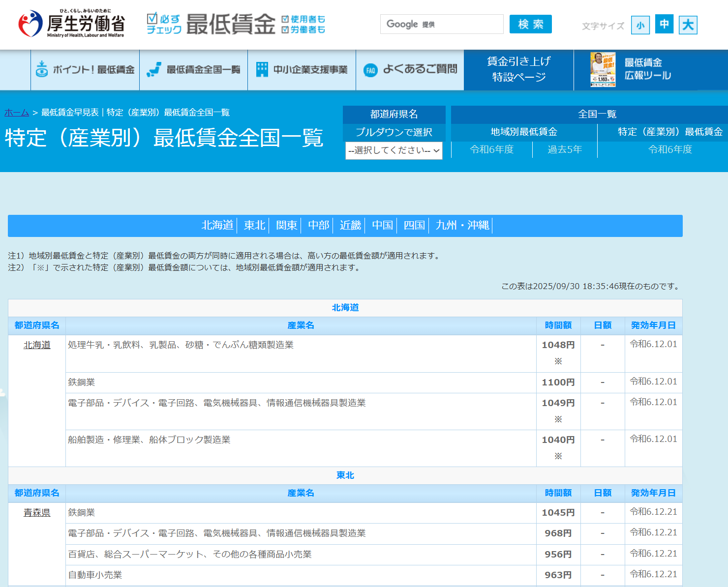
Task: Jump to the 中部 region anchor
Action: [x=319, y=225]
